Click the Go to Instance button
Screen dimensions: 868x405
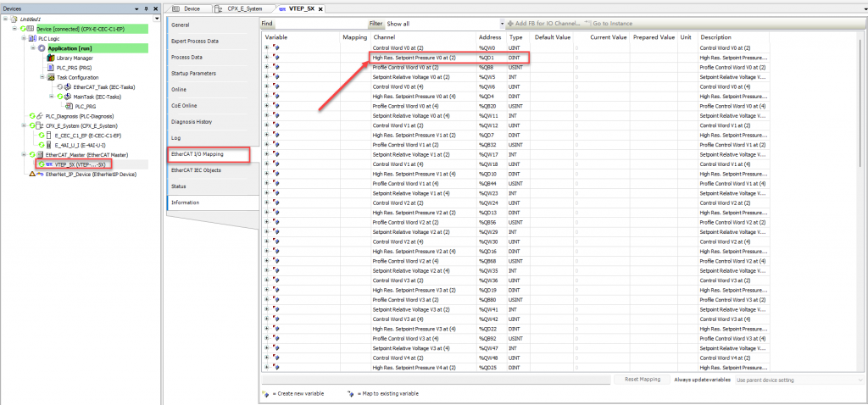[x=609, y=24]
